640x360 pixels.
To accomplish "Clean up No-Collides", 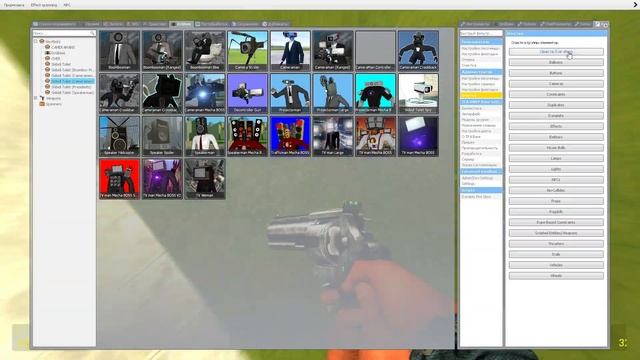I will [x=556, y=190].
